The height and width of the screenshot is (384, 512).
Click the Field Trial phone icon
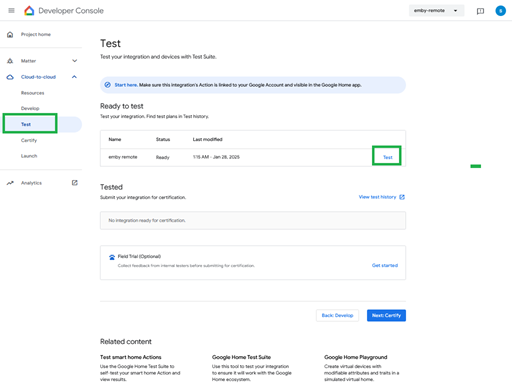tap(112, 257)
